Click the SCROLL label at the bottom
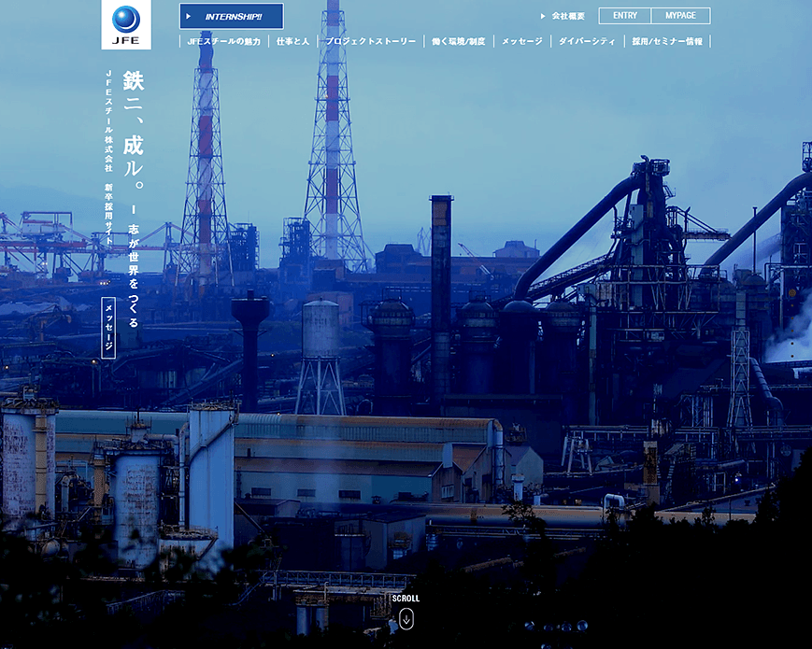812x649 pixels. 406,599
